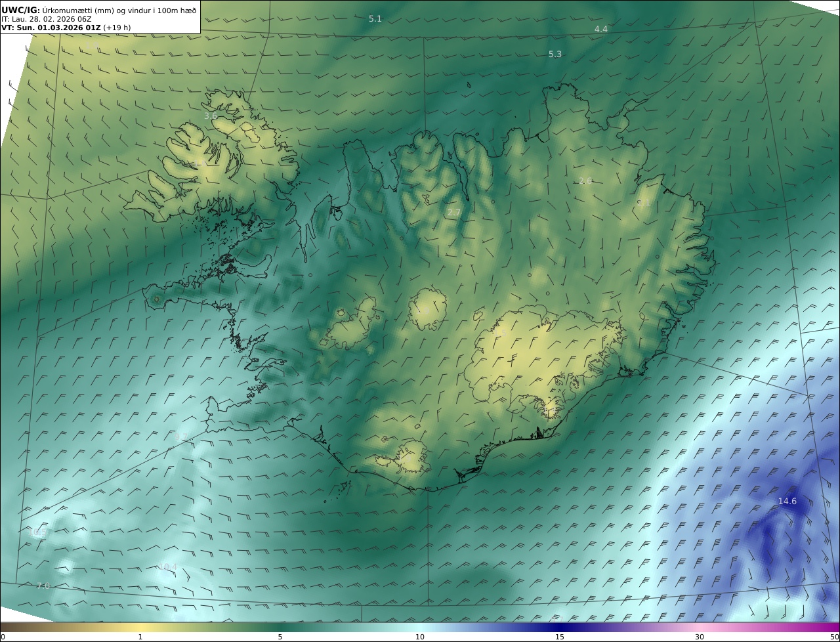The width and height of the screenshot is (840, 642).
Task: Click the 4.4 precipitation value label
Action: 601,30
